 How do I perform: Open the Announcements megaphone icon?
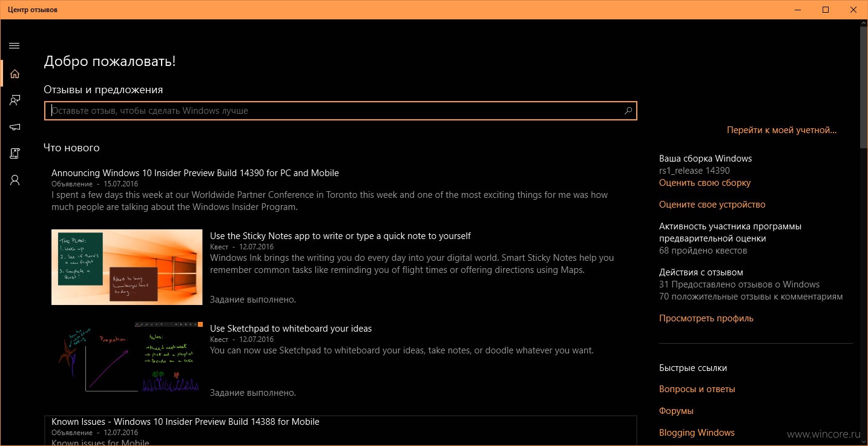click(x=15, y=127)
